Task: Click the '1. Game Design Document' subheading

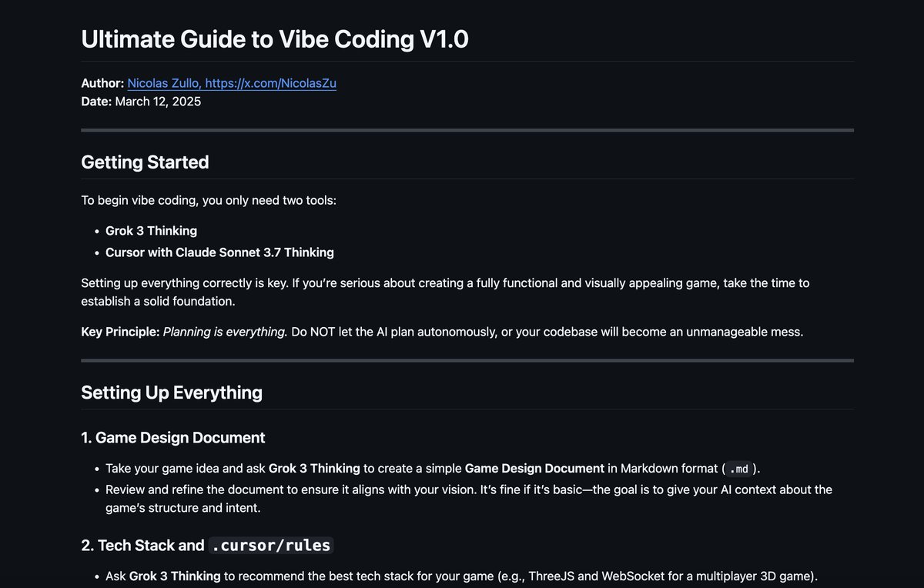Action: point(173,438)
